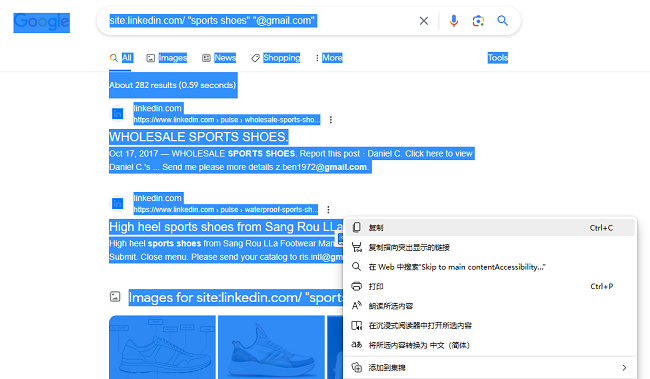Switch to the Images tab
The height and width of the screenshot is (379, 650).
coord(167,58)
